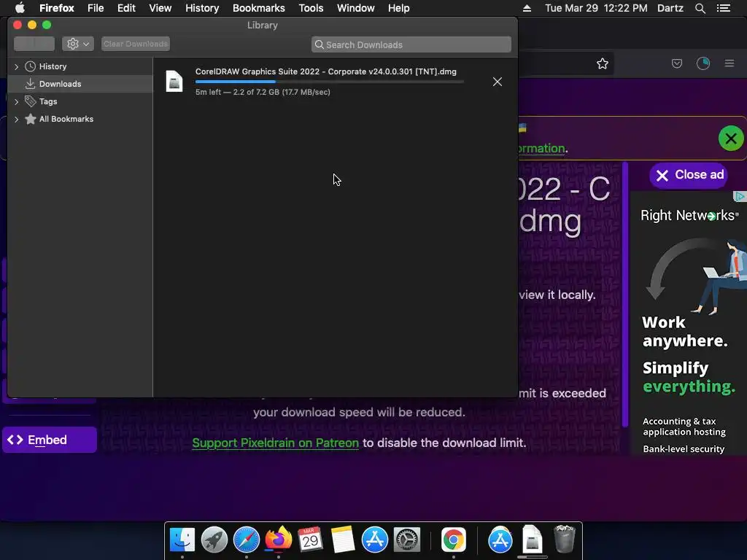Open the downloading file stack in Dock
Screen dimensions: 747x560
click(532, 540)
